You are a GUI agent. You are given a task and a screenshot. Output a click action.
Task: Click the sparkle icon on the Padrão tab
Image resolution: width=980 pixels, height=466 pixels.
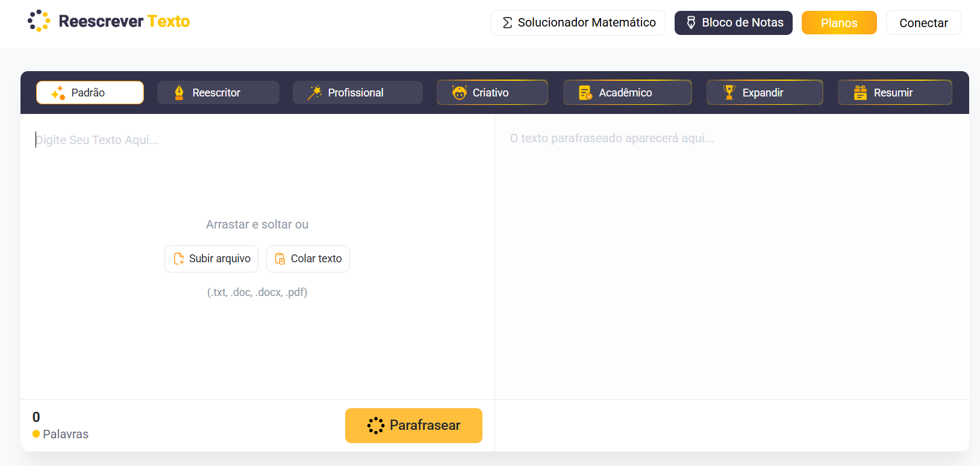coord(58,93)
